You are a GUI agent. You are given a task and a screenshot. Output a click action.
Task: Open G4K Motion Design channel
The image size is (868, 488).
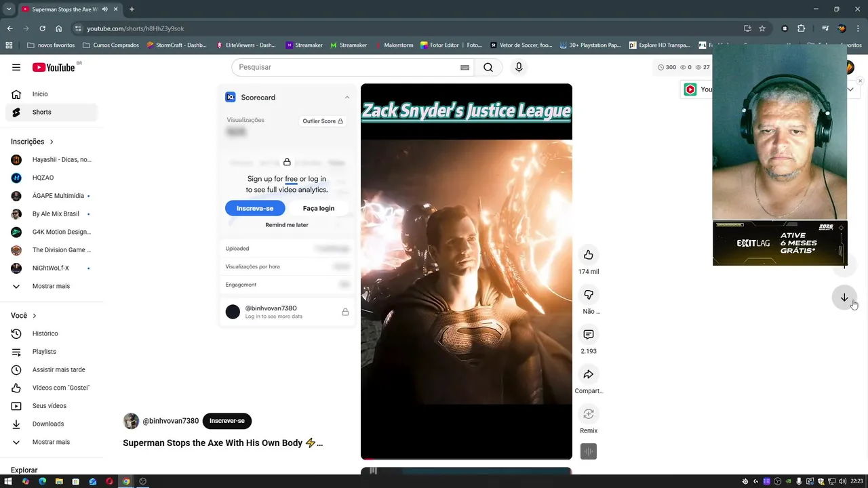pyautogui.click(x=52, y=232)
